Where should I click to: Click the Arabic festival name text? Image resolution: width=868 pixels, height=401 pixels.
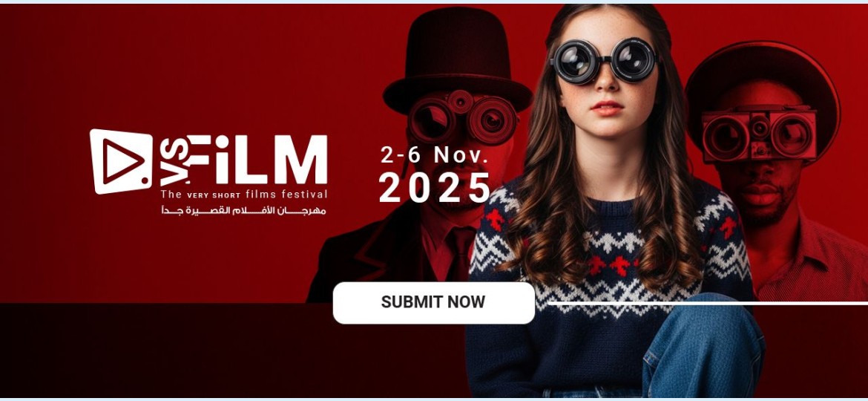point(243,210)
